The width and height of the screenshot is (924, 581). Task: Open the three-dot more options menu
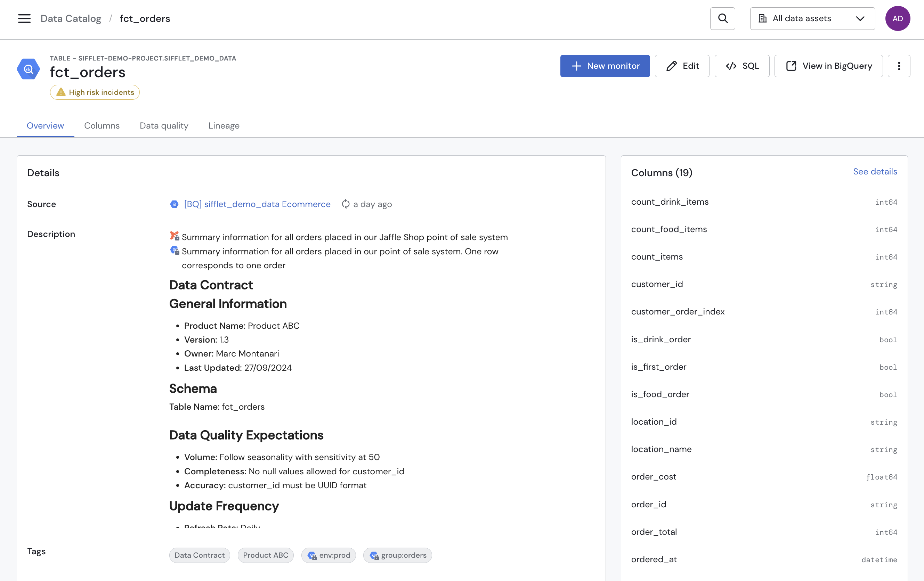pos(899,66)
